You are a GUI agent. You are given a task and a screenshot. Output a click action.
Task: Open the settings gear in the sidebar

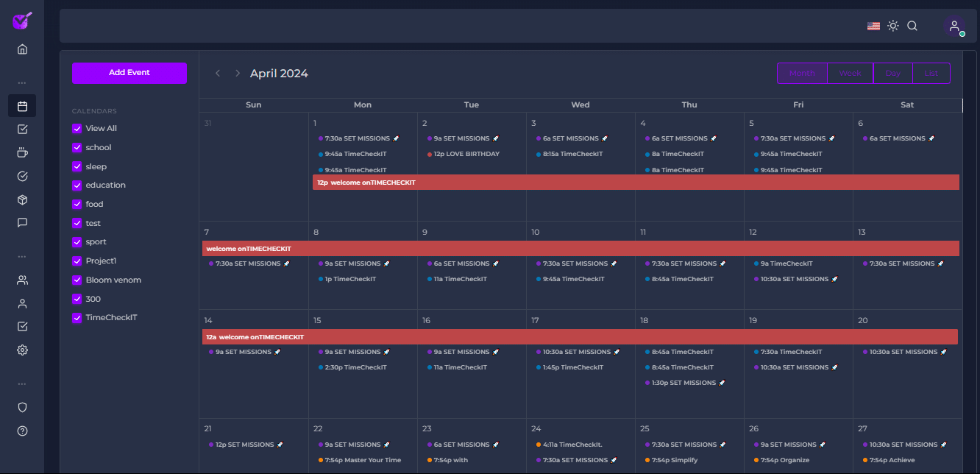[22, 350]
